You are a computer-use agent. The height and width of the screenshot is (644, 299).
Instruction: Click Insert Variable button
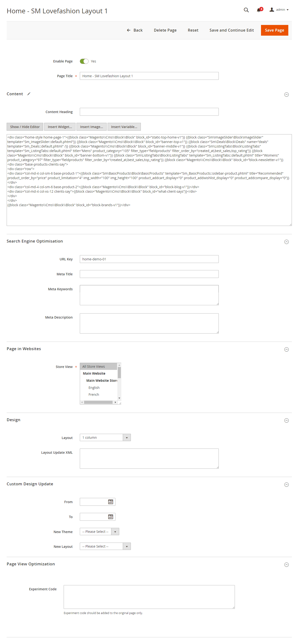click(x=124, y=127)
